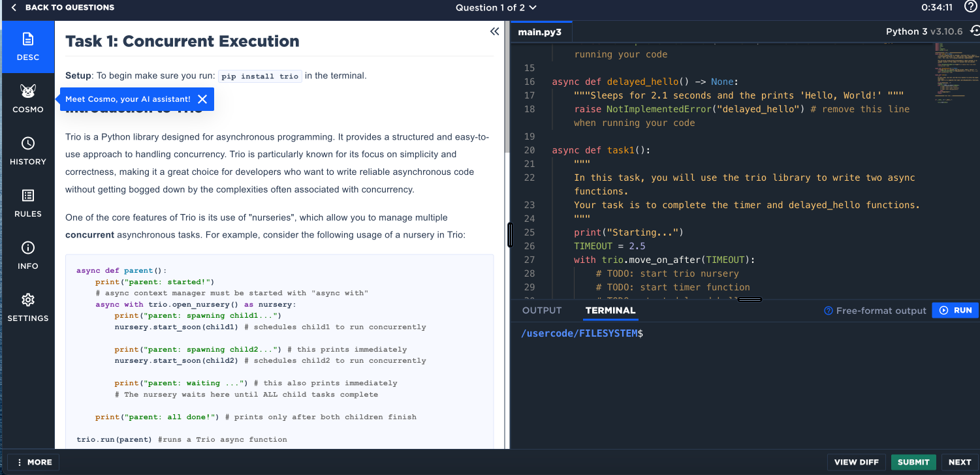Switch to the Output tab

542,311
